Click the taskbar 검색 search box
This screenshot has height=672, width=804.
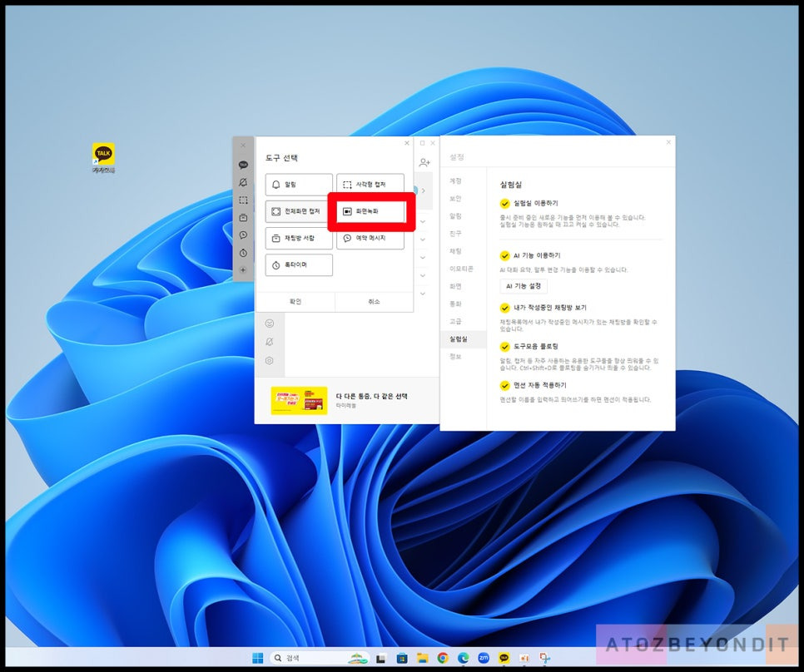point(320,658)
